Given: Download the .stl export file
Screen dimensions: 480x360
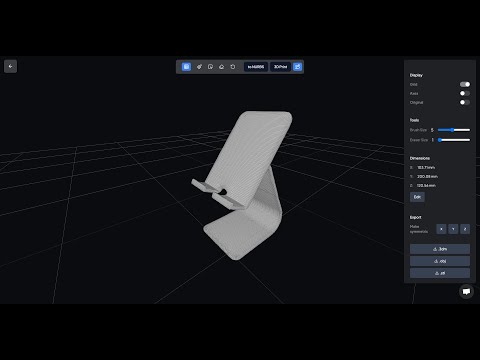Looking at the screenshot, I should pos(440,273).
